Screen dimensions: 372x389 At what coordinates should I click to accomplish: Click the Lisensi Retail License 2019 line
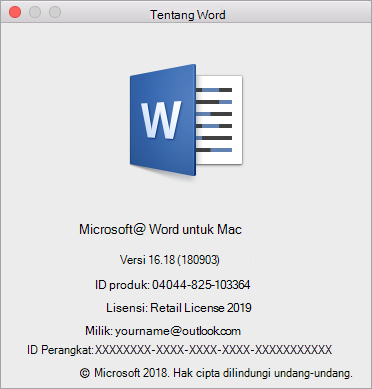point(179,307)
